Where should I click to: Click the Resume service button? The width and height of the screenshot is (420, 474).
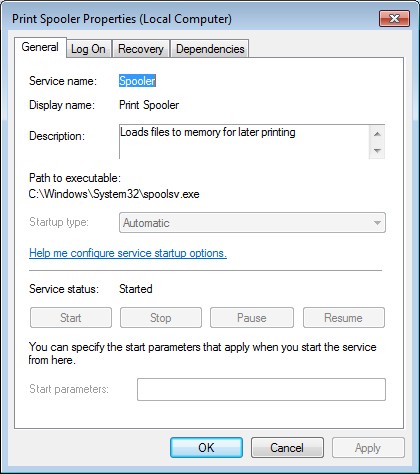344,318
